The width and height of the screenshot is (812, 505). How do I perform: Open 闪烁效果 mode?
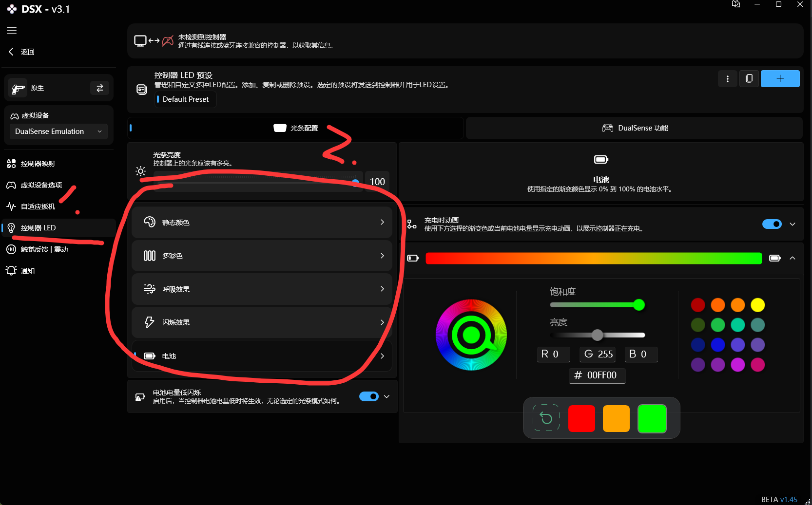click(262, 322)
